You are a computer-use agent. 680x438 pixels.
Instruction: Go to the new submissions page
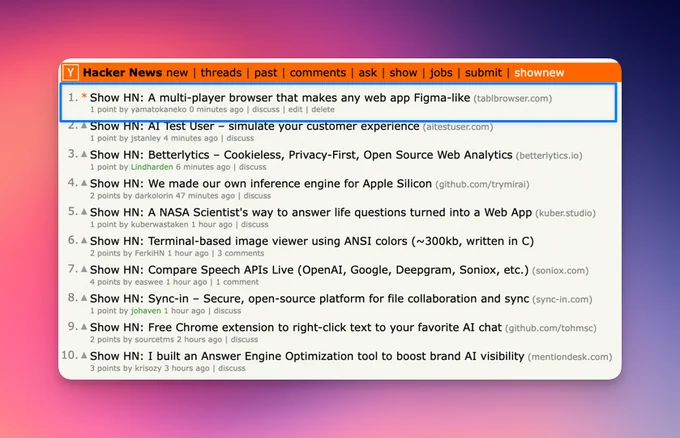coord(177,72)
